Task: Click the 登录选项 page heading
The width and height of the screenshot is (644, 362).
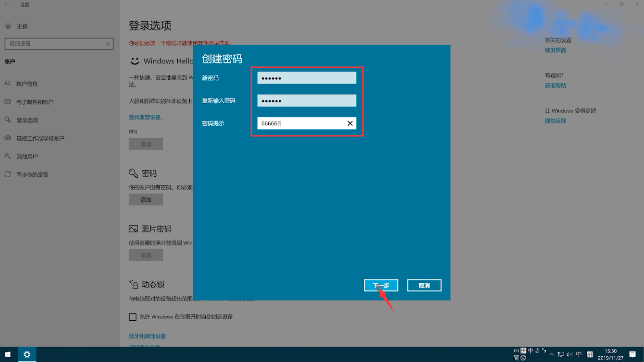Action: 150,25
